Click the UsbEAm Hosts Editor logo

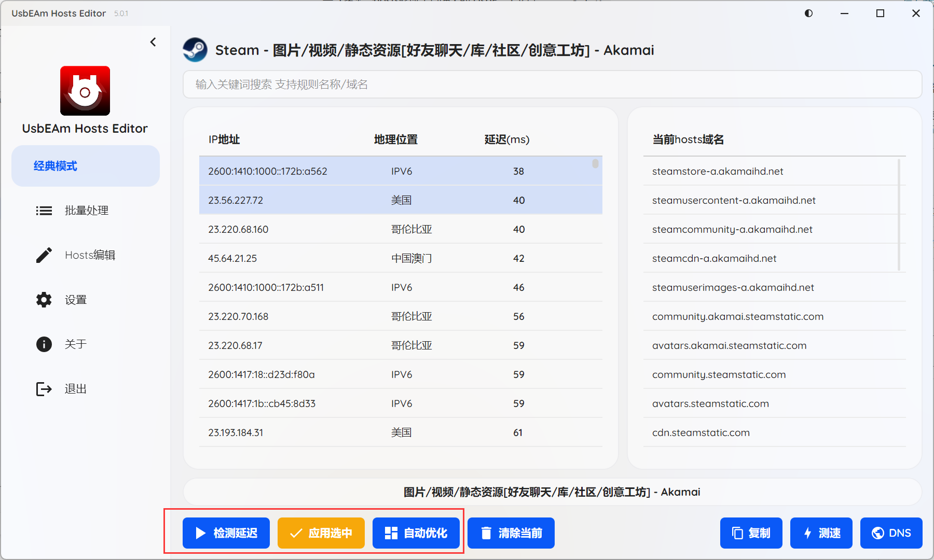(85, 91)
